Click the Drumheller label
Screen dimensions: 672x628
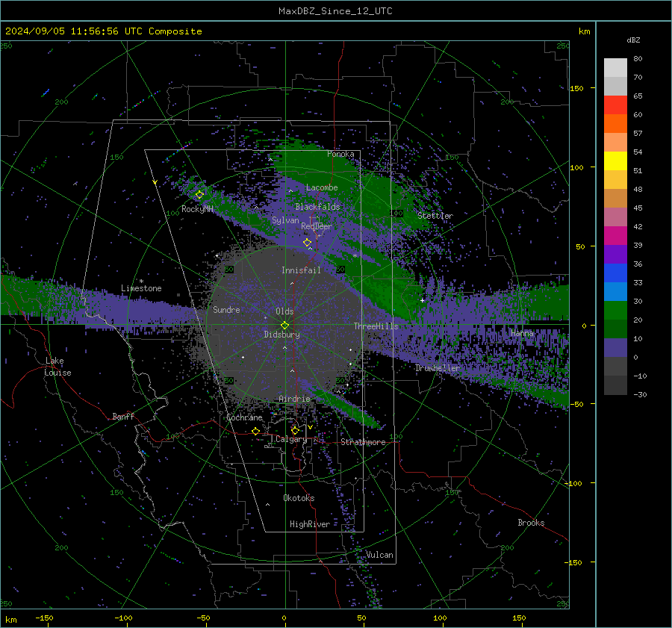coord(438,368)
